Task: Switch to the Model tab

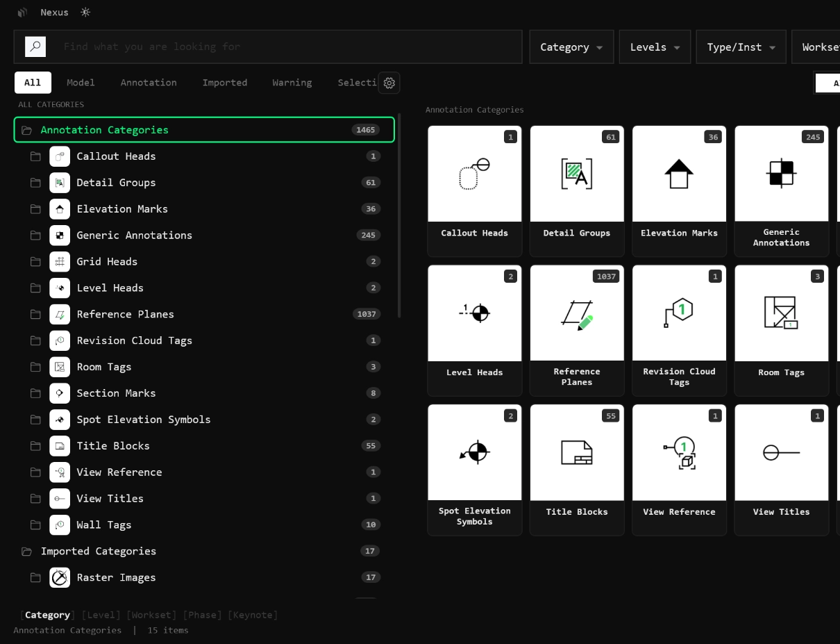Action: point(81,83)
